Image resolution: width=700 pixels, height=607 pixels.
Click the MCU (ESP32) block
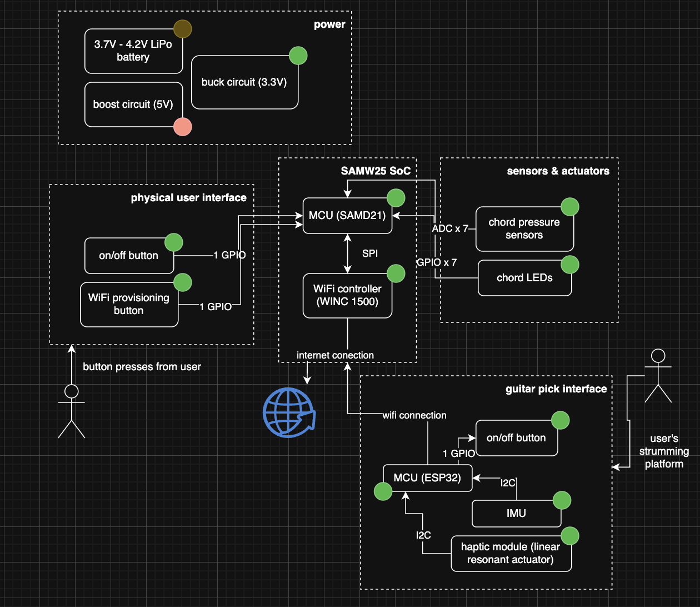tap(427, 477)
